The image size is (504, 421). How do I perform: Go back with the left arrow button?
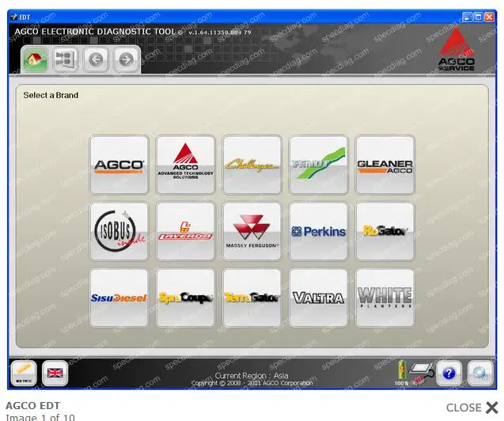coord(96,59)
